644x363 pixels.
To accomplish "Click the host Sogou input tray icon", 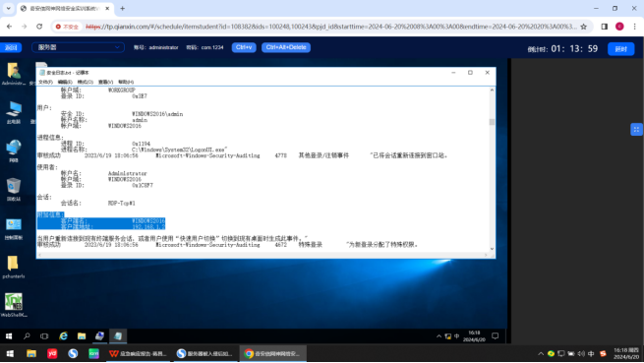I will [x=603, y=353].
